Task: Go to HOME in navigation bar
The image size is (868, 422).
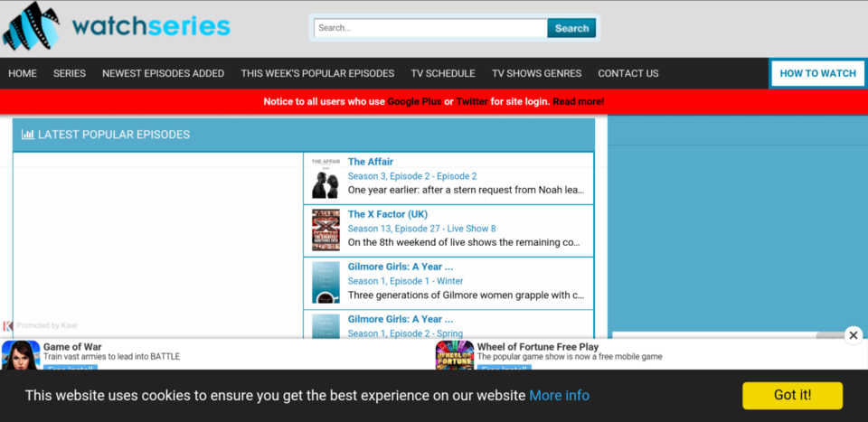Action: click(x=23, y=73)
